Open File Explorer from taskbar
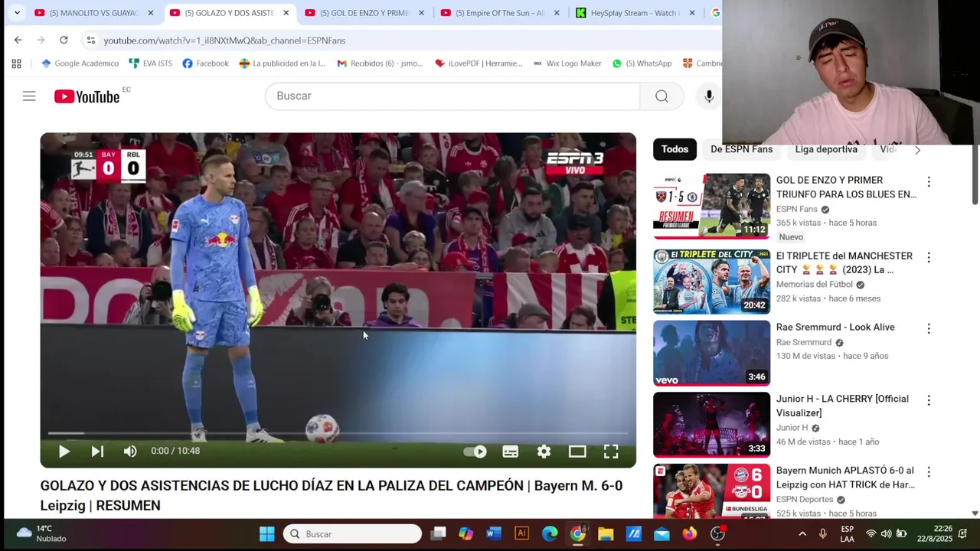The height and width of the screenshot is (551, 980). click(606, 534)
